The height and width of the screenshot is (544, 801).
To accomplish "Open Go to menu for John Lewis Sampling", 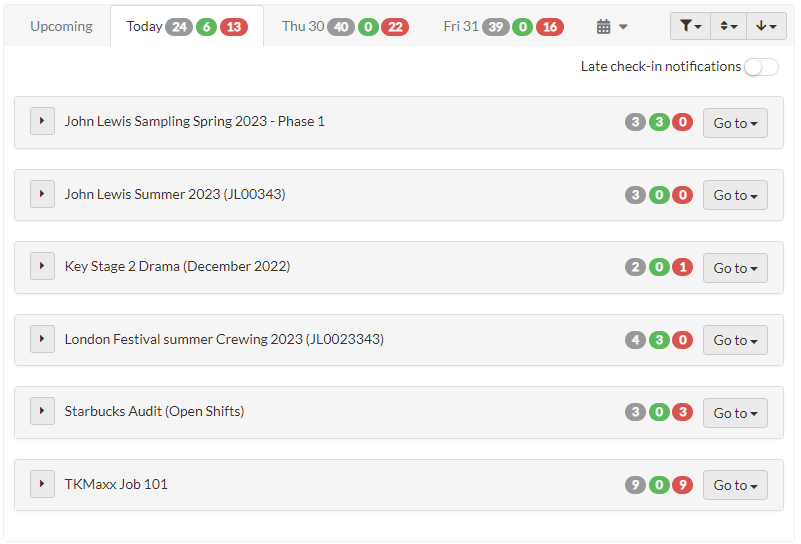I will (x=735, y=123).
